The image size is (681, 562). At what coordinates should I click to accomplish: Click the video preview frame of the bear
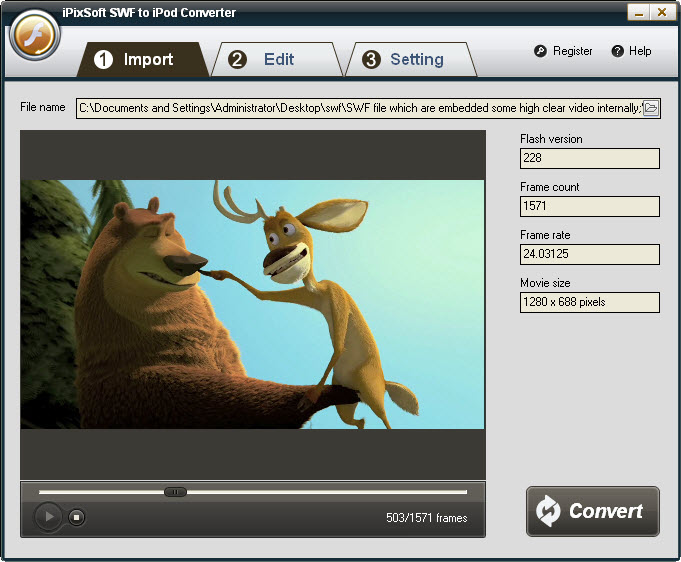point(252,304)
